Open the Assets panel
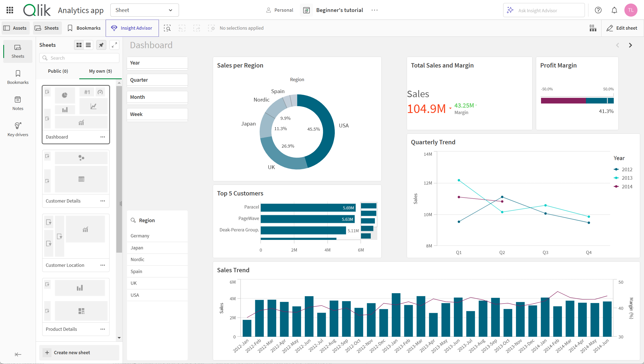Image resolution: width=644 pixels, height=364 pixels. click(15, 28)
